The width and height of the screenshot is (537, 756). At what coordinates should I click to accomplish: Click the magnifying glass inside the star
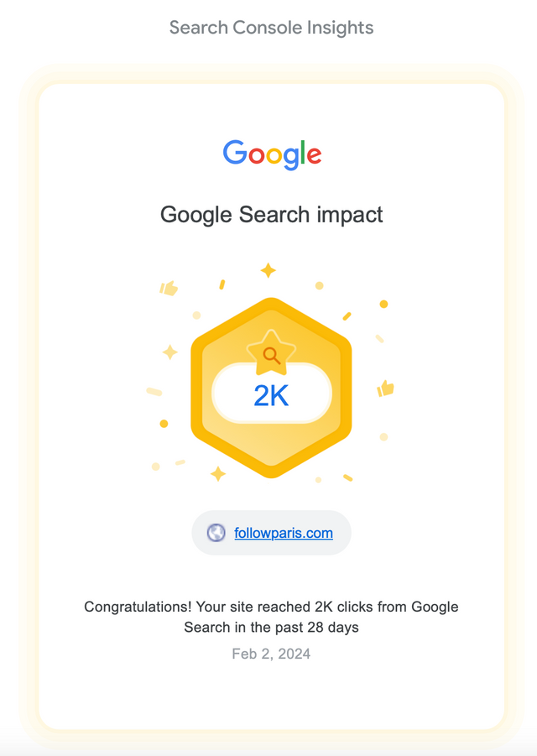point(271,356)
